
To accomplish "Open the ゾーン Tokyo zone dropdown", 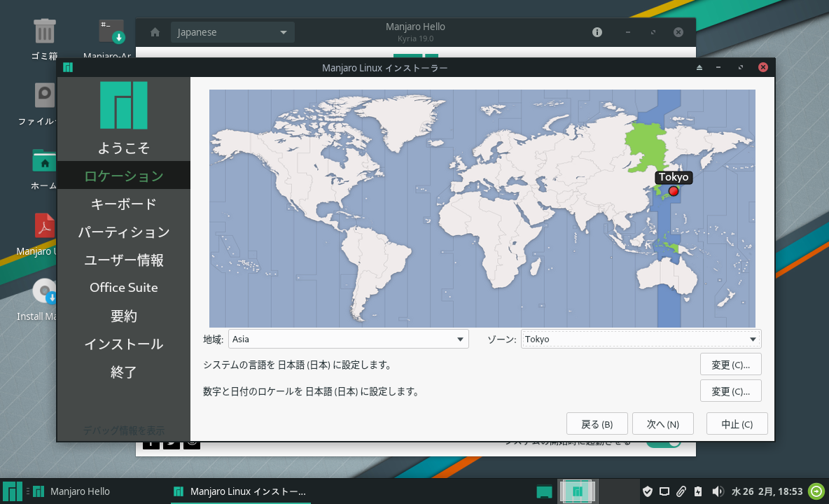I will [641, 339].
